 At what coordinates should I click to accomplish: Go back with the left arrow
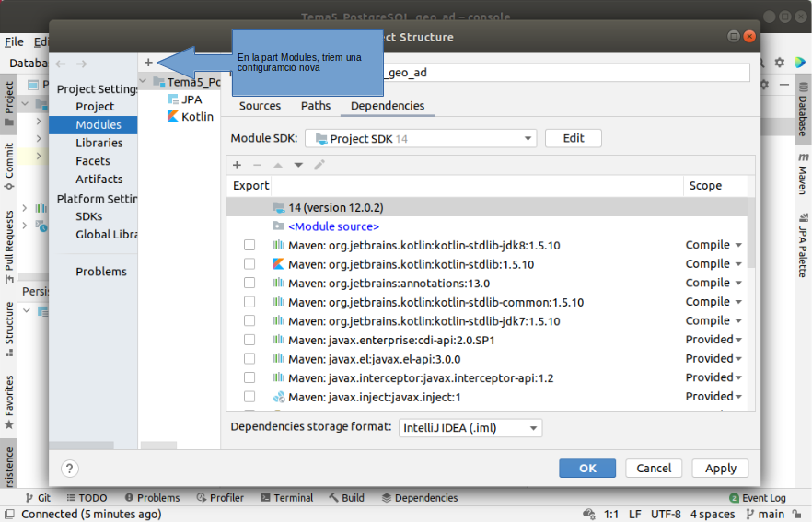click(x=61, y=64)
